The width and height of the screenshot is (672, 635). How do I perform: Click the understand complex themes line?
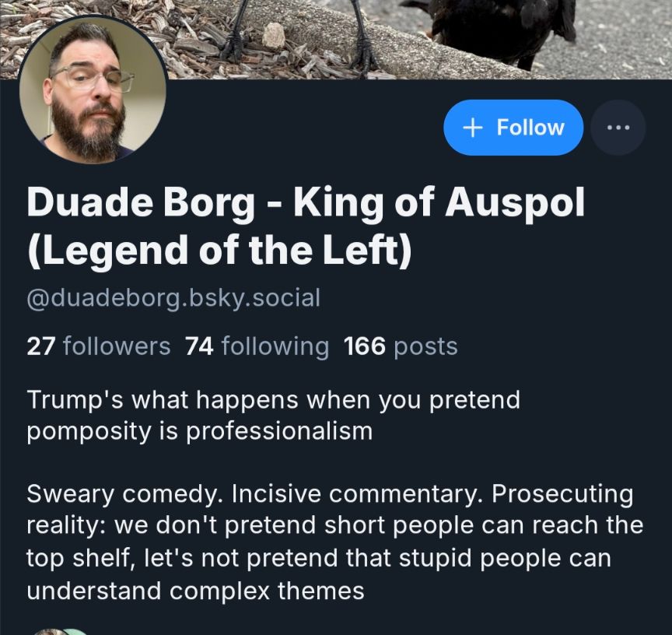coord(195,591)
